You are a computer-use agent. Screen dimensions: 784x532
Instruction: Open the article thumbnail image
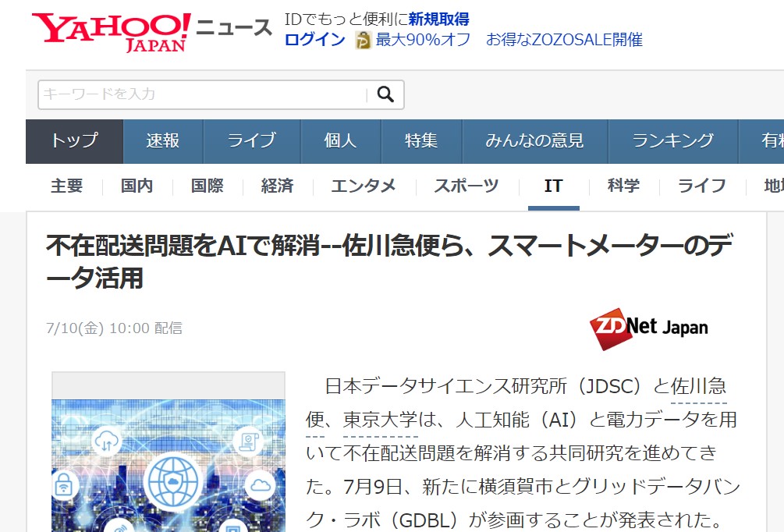(168, 452)
